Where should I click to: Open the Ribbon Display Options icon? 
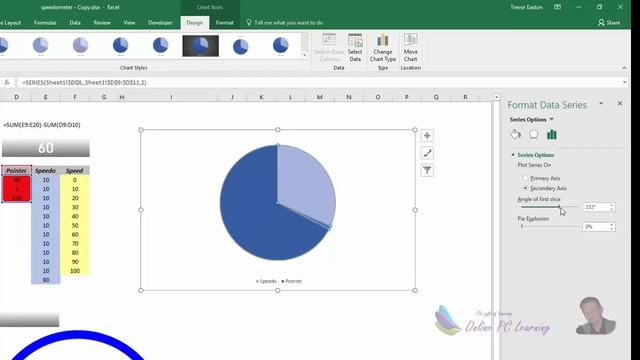pyautogui.click(x=557, y=7)
